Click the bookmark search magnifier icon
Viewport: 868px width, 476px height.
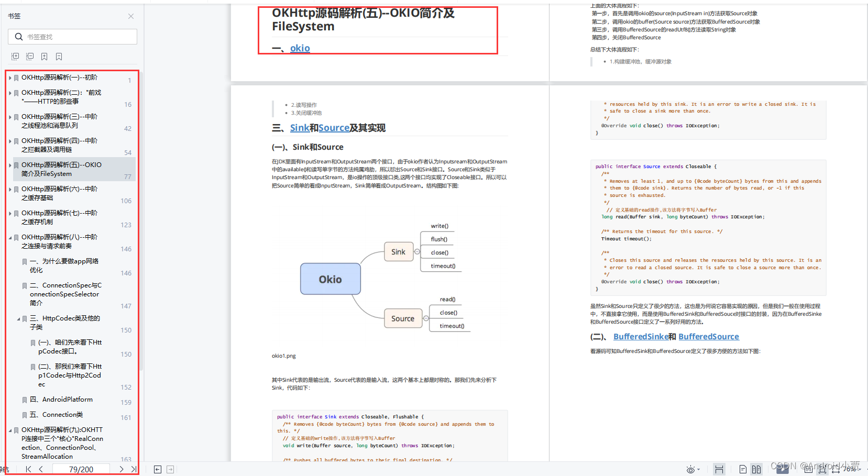click(19, 37)
